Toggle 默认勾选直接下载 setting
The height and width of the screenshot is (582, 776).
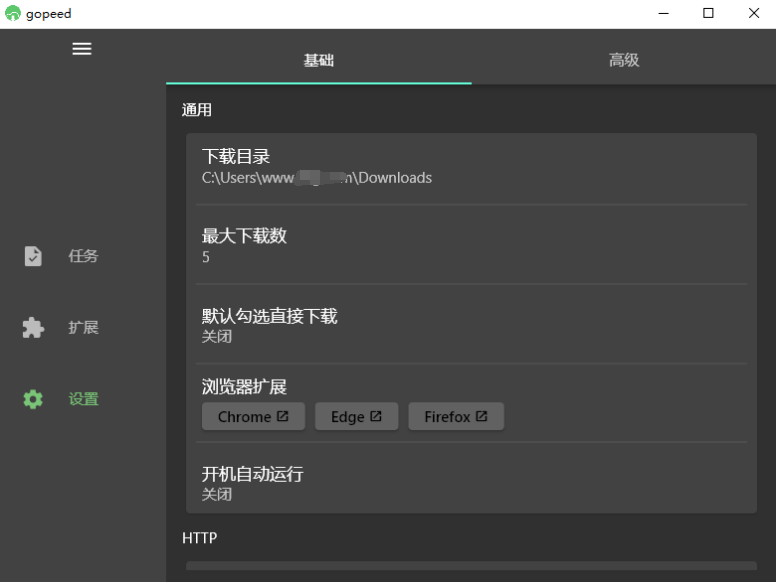(471, 325)
